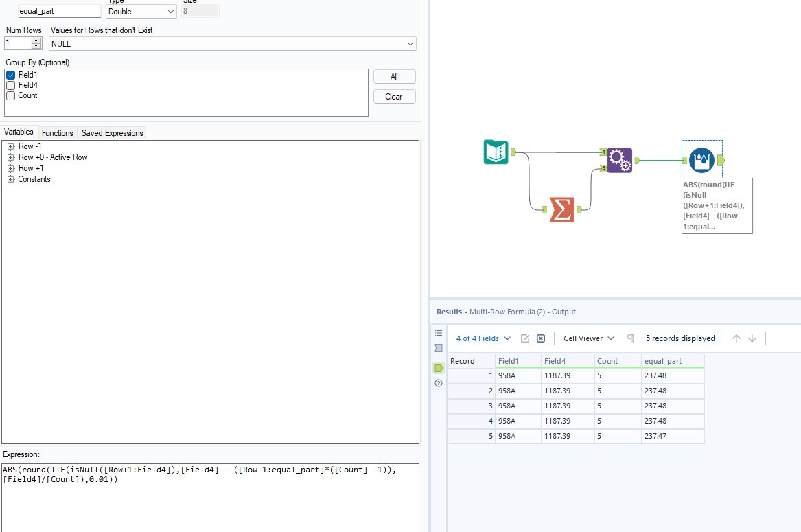The width and height of the screenshot is (801, 532).
Task: Increase Num Rows with the stepper control
Action: coord(36,40)
